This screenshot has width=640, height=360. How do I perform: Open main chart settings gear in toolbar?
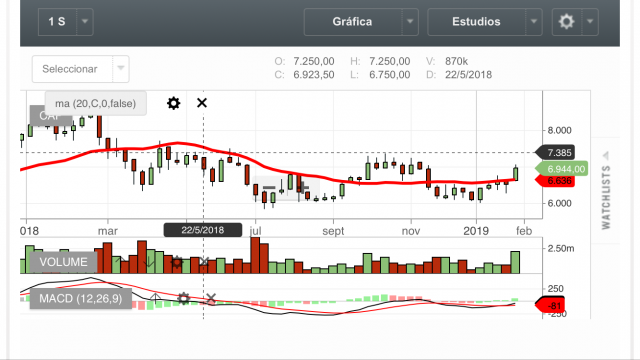566,21
